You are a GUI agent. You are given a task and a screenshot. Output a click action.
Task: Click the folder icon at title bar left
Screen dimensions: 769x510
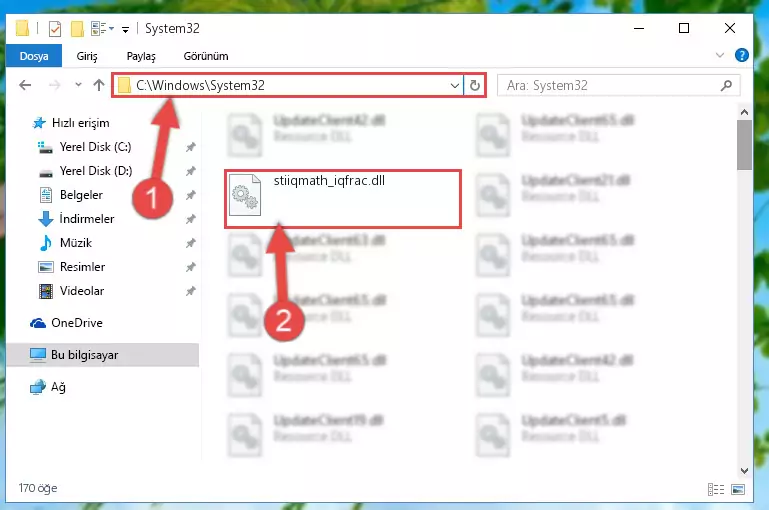coord(22,28)
